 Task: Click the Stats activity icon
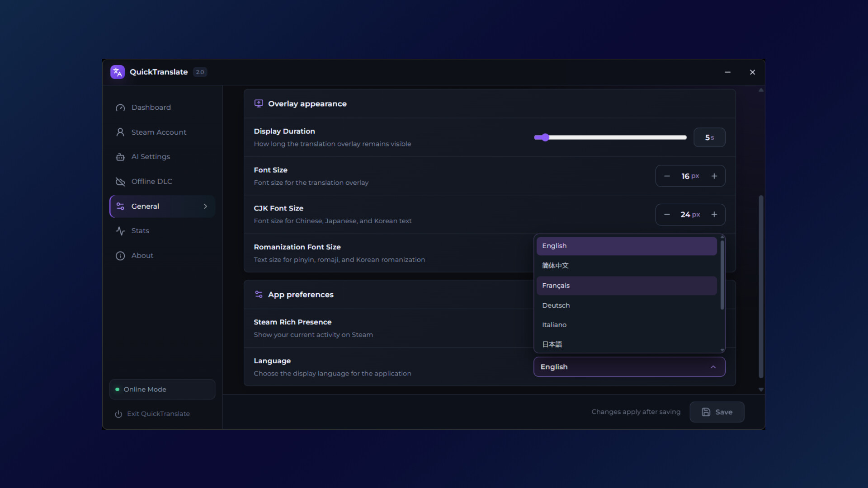click(x=120, y=231)
